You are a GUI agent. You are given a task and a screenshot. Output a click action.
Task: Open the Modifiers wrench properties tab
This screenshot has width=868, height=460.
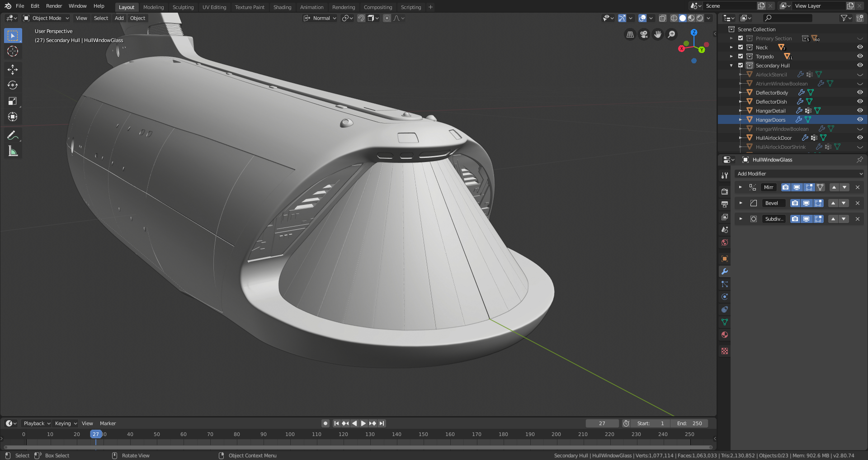point(725,271)
